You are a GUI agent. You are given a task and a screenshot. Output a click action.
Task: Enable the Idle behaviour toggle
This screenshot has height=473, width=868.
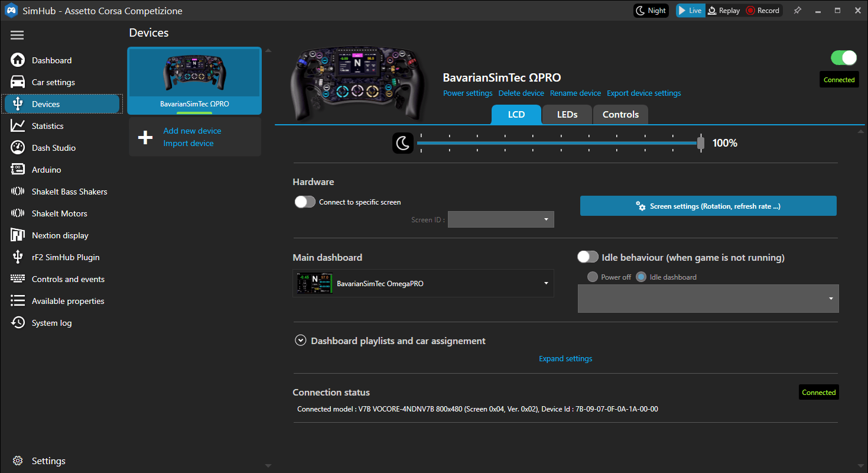point(588,257)
